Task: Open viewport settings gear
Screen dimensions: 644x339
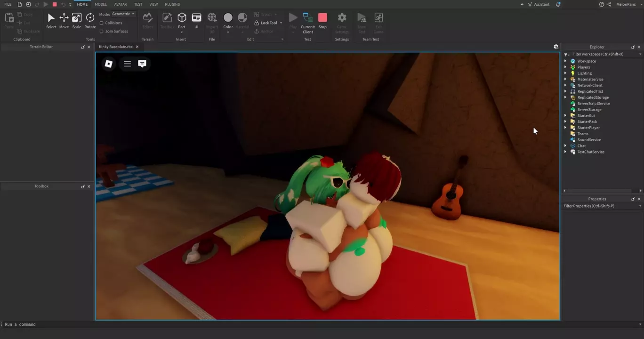Action: click(556, 47)
